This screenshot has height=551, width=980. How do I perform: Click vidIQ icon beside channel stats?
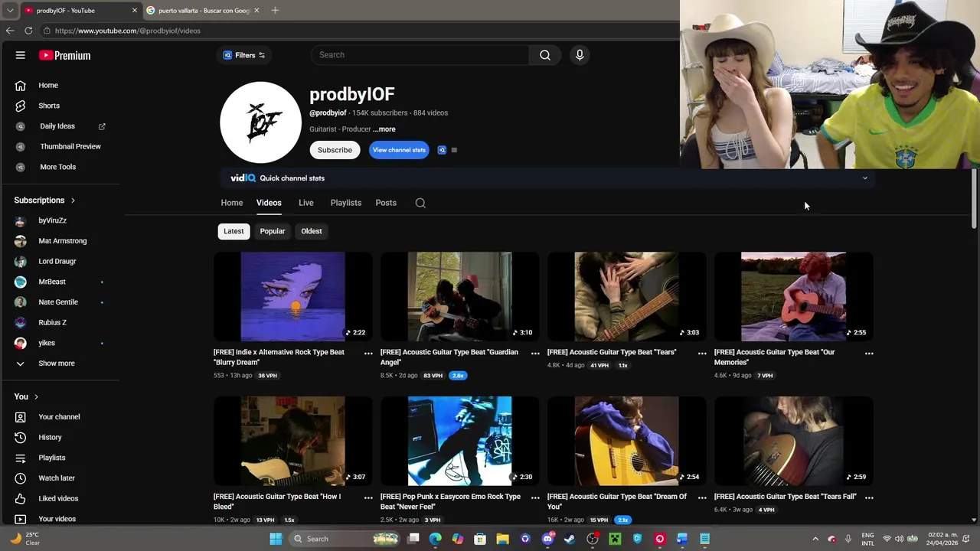[x=442, y=150]
